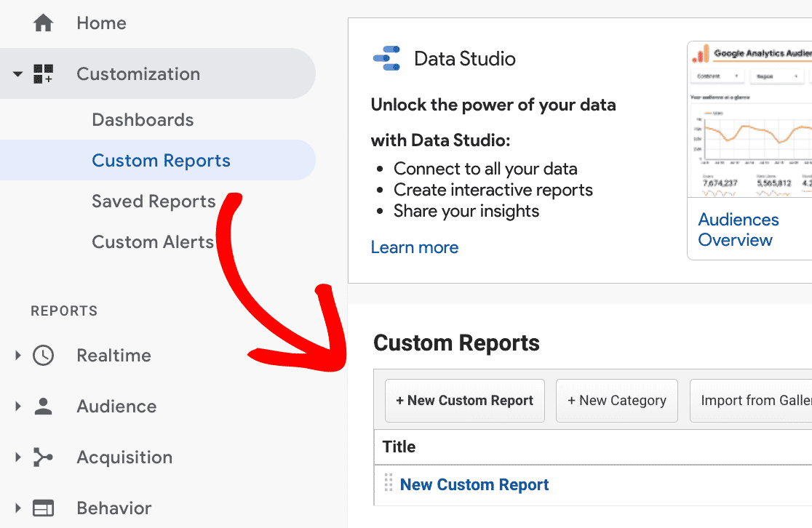Select Custom Reports in the sidebar

157,161
